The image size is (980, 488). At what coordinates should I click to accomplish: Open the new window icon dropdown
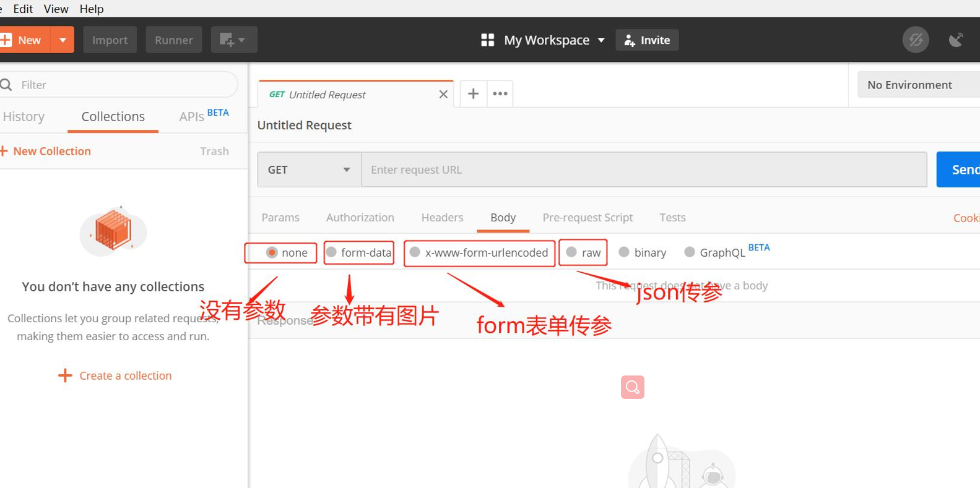point(233,40)
